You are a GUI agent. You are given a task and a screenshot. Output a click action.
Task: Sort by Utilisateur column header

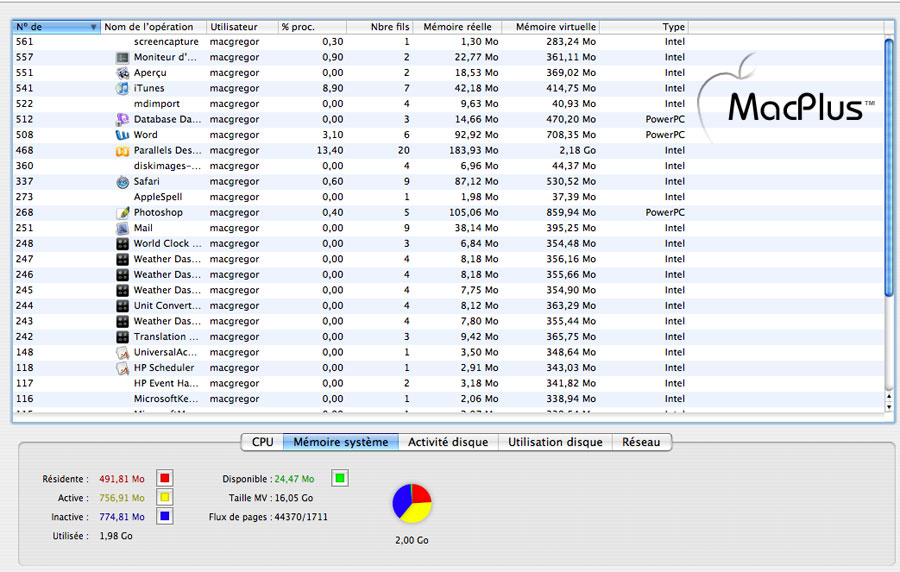pos(242,27)
